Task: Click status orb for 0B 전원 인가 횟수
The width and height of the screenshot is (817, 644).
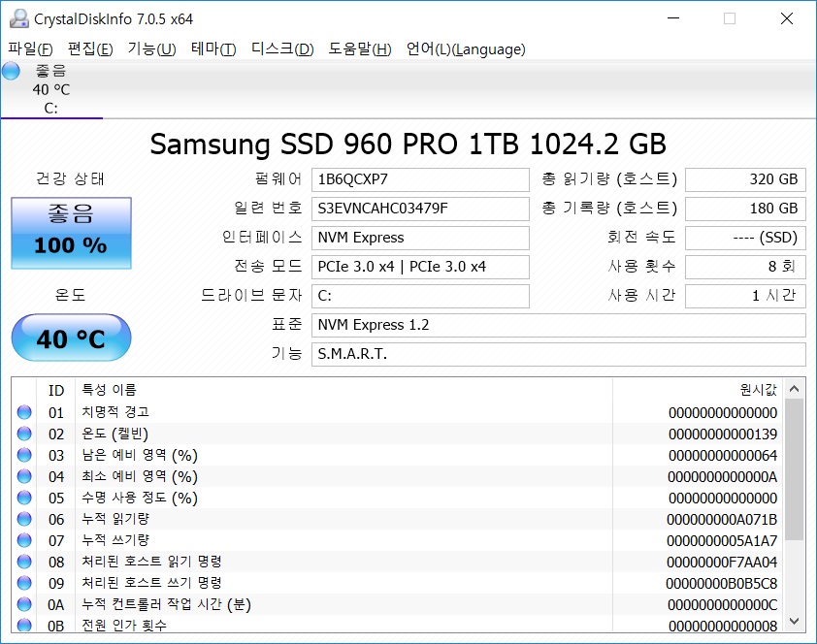Action: point(24,625)
